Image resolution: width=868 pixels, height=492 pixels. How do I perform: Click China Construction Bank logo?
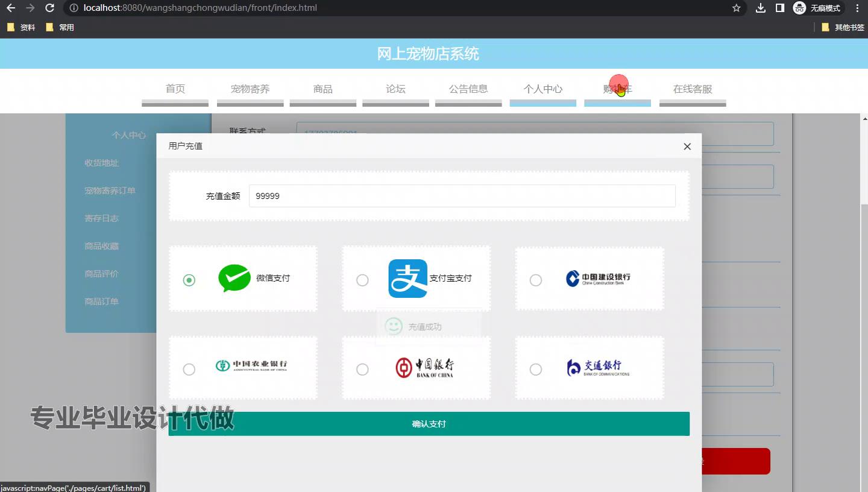pyautogui.click(x=598, y=278)
